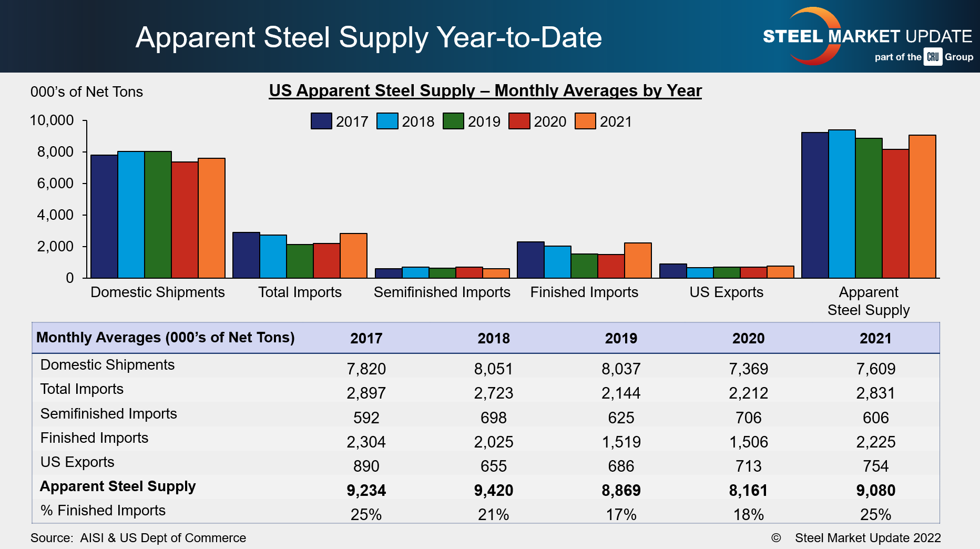
Task: Click the chart title US Apparent Steel Supply
Action: click(x=485, y=90)
